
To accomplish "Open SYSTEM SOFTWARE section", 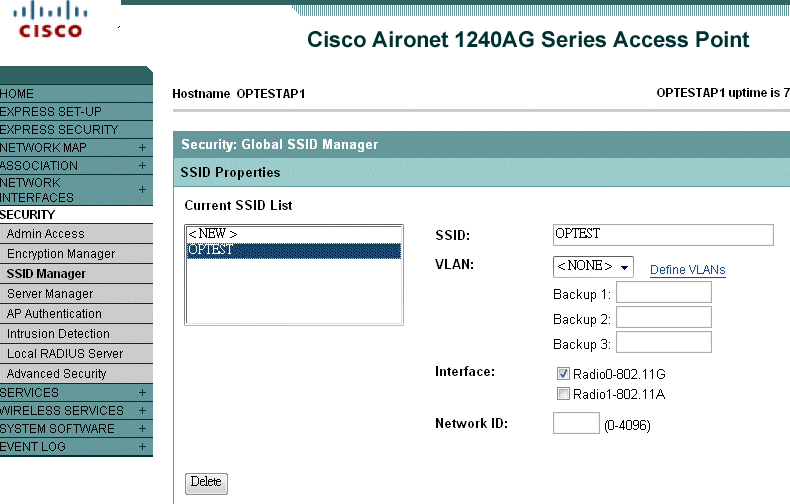I will pyautogui.click(x=57, y=429).
